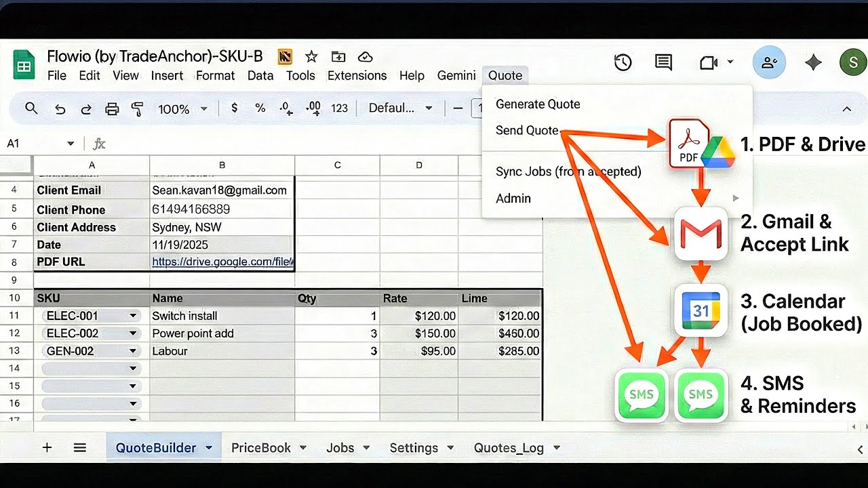Click the document title Flowio

point(155,56)
